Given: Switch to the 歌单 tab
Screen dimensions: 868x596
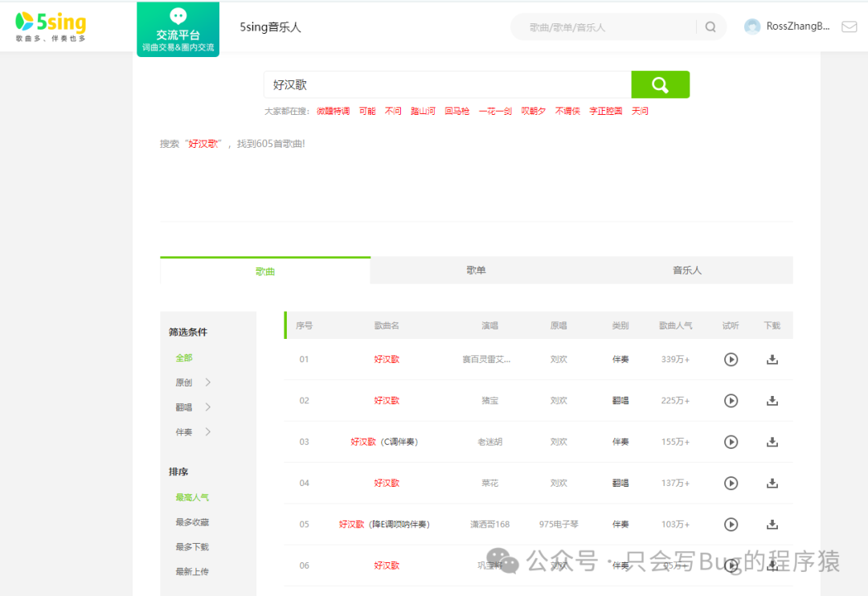Looking at the screenshot, I should click(x=476, y=271).
